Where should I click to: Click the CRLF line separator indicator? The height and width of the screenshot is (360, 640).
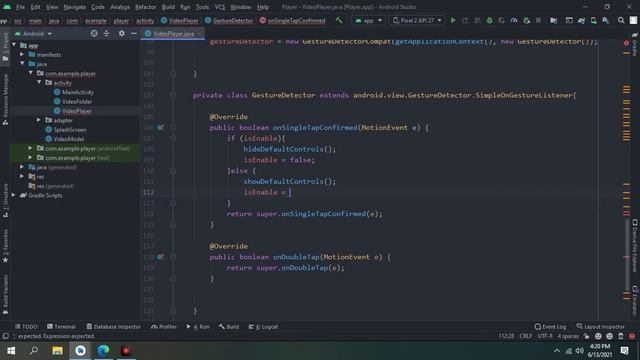[x=525, y=336]
